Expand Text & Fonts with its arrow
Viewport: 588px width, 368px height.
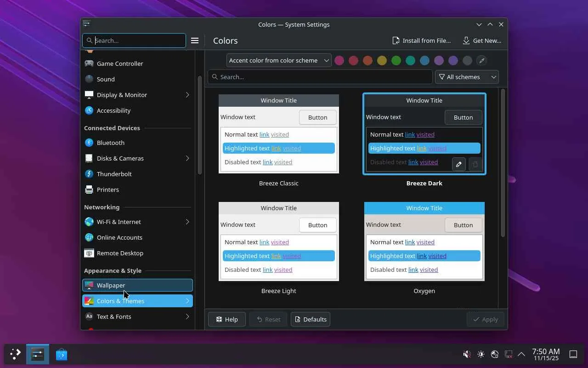pos(187,316)
